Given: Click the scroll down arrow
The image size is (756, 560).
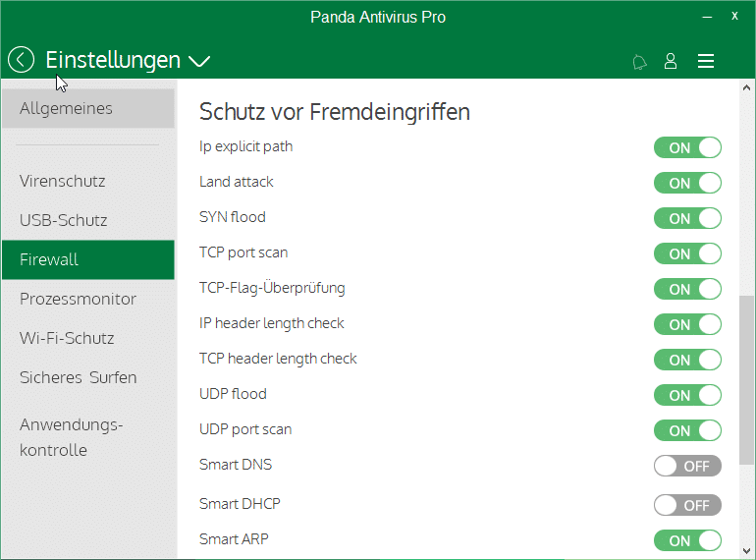Looking at the screenshot, I should [x=747, y=551].
